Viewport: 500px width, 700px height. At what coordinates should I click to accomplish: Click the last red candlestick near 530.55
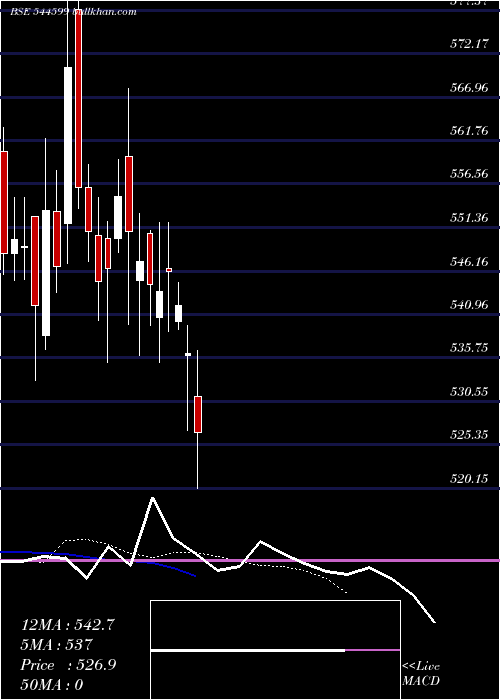pos(198,414)
